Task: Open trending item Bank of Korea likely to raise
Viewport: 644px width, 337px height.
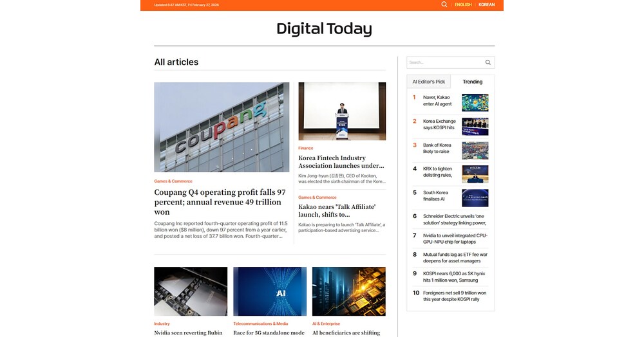Action: [x=437, y=149]
